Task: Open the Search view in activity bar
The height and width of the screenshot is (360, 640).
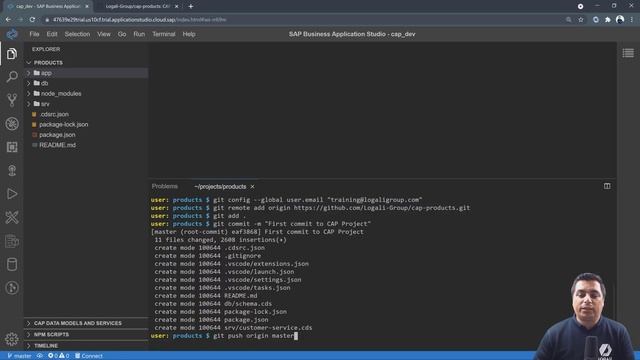Action: pos(12,77)
